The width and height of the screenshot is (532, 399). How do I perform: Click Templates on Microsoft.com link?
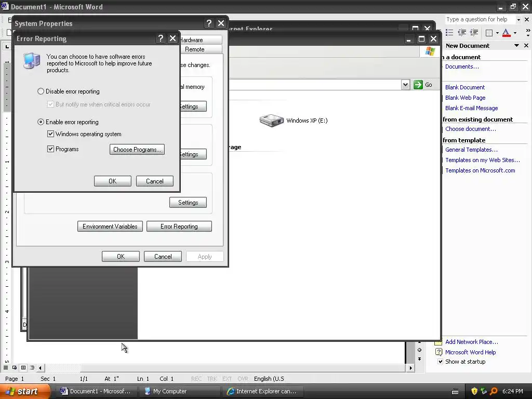pyautogui.click(x=480, y=170)
